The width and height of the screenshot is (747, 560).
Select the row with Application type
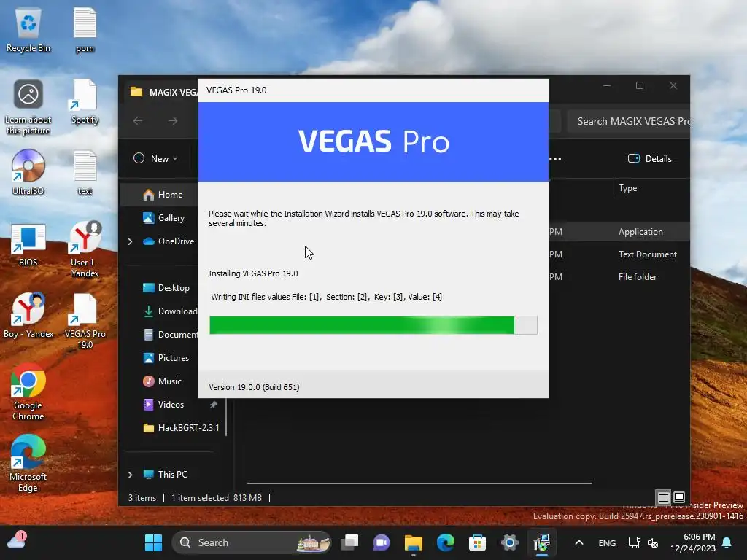(x=619, y=232)
